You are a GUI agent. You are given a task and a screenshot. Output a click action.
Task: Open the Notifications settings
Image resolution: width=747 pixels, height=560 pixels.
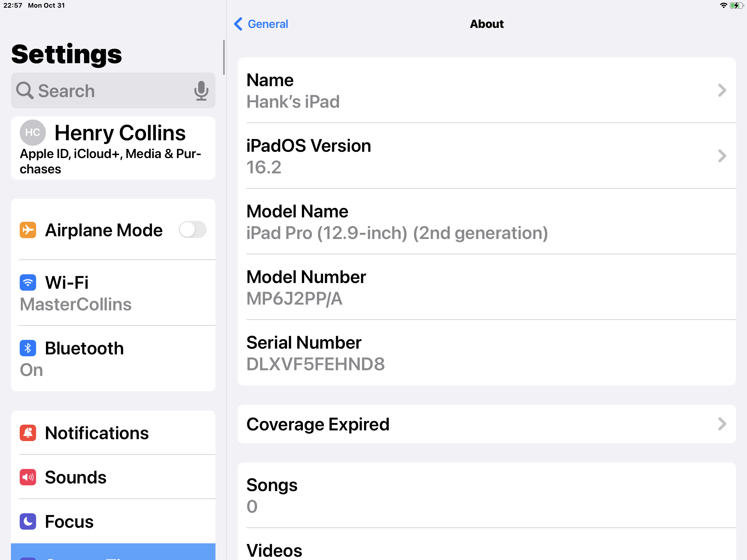pos(113,433)
